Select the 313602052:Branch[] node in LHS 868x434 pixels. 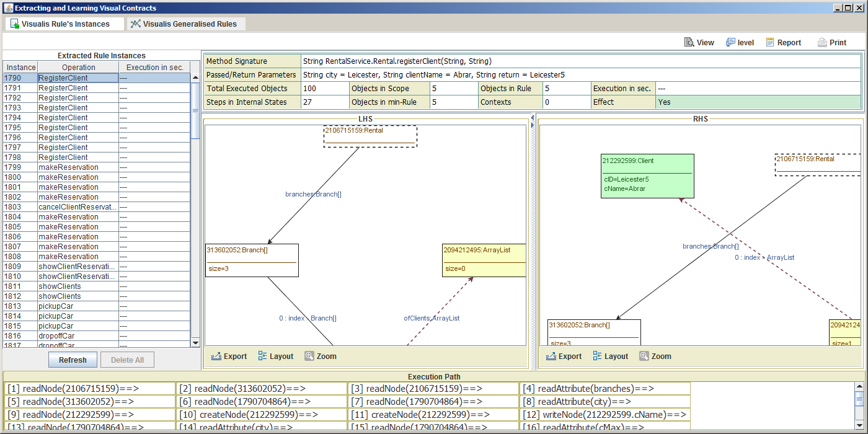(x=252, y=260)
